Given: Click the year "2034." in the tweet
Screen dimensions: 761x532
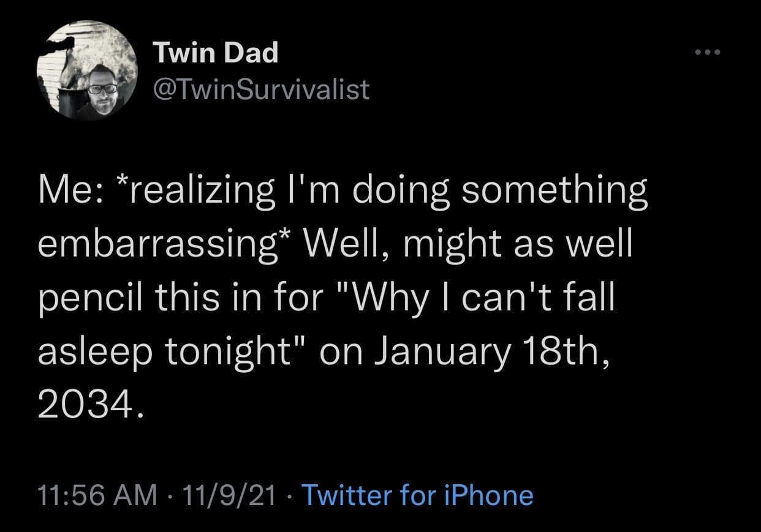Looking at the screenshot, I should 91,404.
